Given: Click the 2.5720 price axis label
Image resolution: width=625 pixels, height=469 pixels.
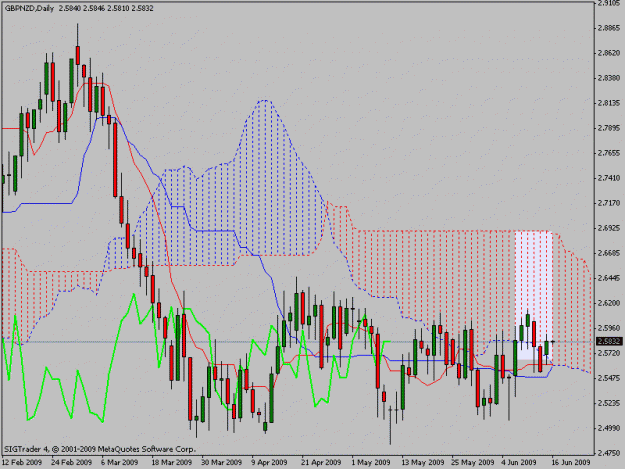Looking at the screenshot, I should 609,353.
